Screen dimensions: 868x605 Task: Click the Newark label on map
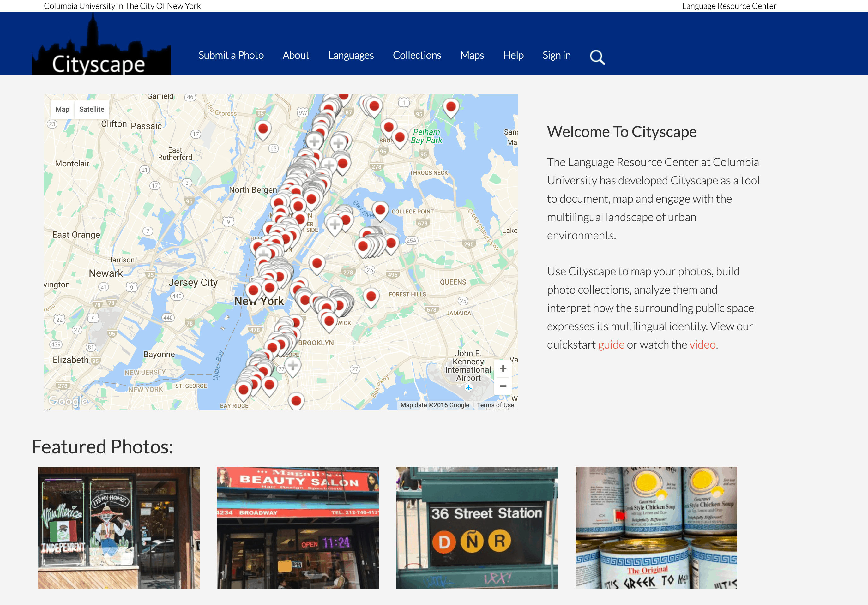point(105,273)
